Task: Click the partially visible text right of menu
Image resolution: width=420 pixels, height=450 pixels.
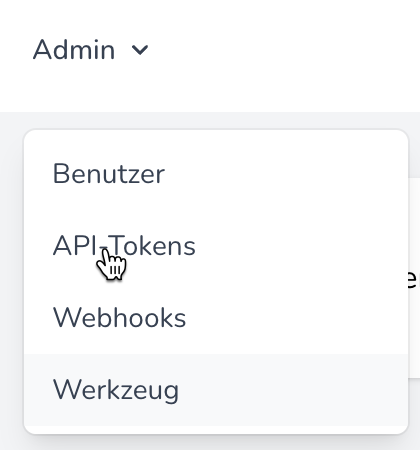Action: [414, 278]
